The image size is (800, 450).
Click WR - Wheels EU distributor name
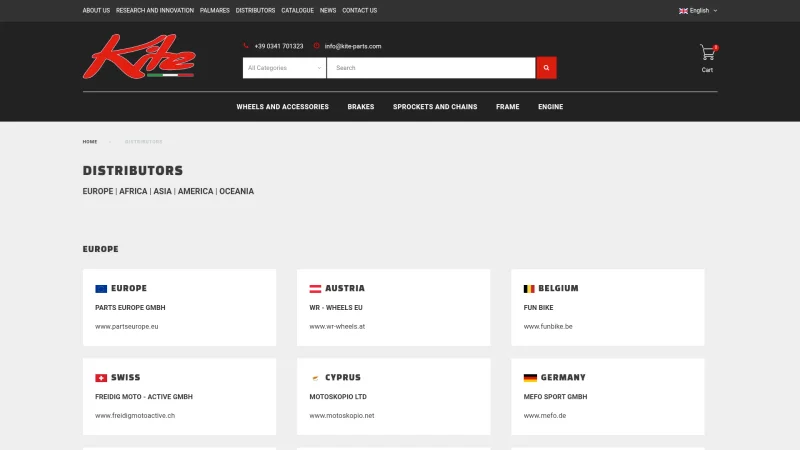pos(336,308)
